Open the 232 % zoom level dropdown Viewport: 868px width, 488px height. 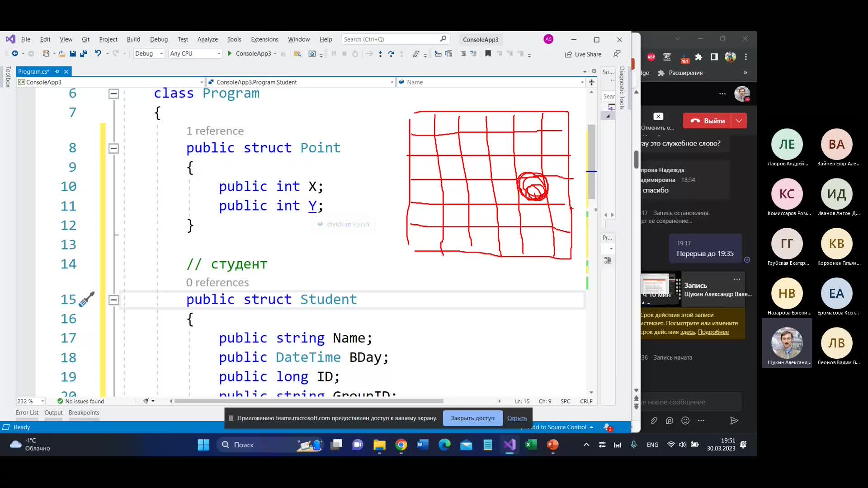31,401
